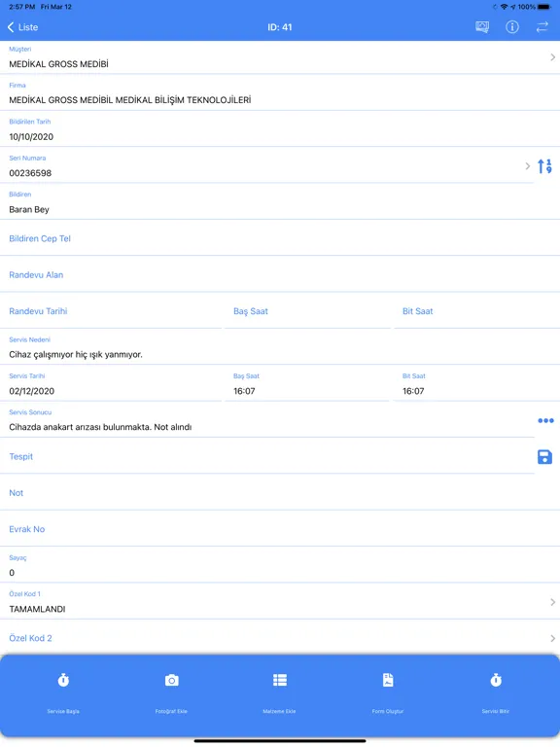Tap Fotoğraf Ekle camera icon
560x747 pixels.
171,680
